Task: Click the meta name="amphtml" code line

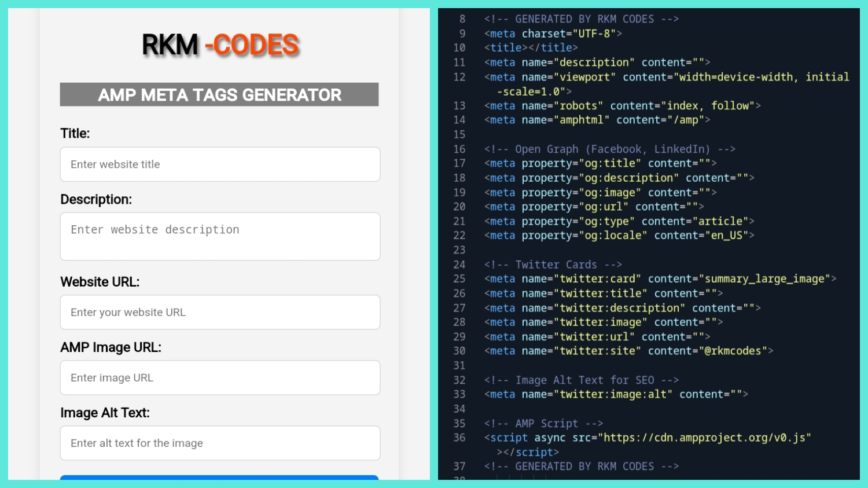Action: click(x=597, y=120)
